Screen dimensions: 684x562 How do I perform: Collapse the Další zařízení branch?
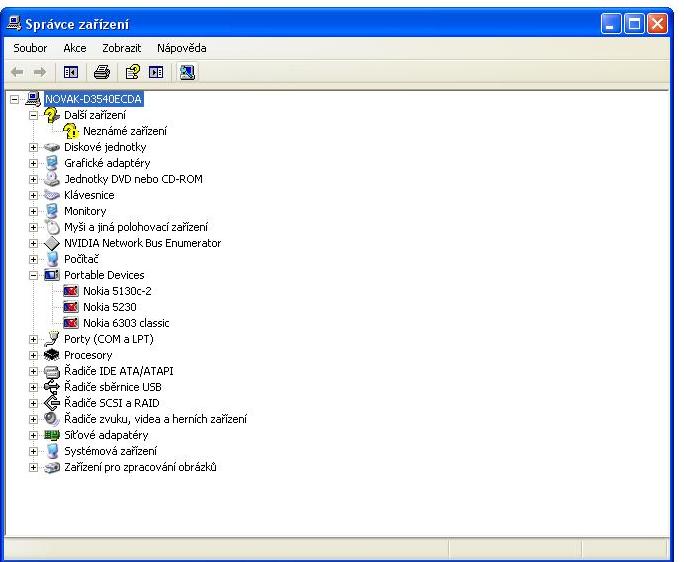[33, 116]
